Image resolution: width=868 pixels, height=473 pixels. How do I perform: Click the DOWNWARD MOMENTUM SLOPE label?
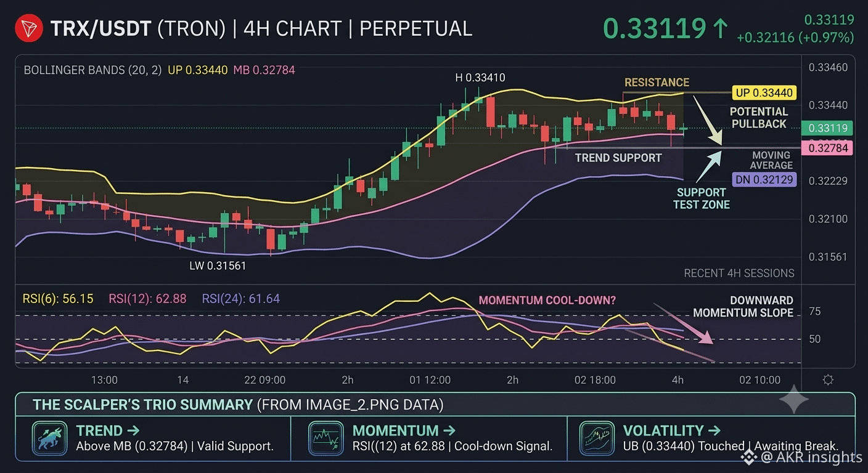pos(743,307)
